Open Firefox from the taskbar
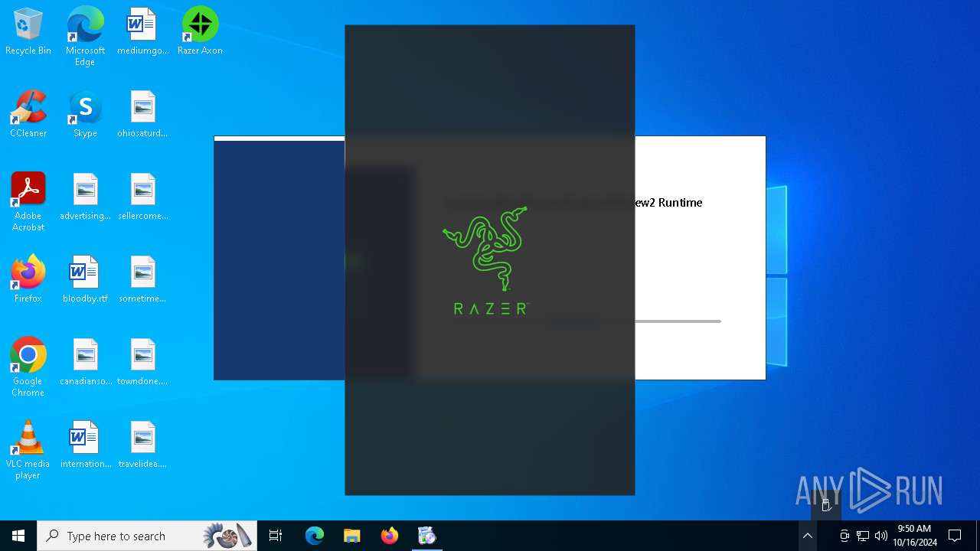Image resolution: width=980 pixels, height=551 pixels. (x=390, y=536)
